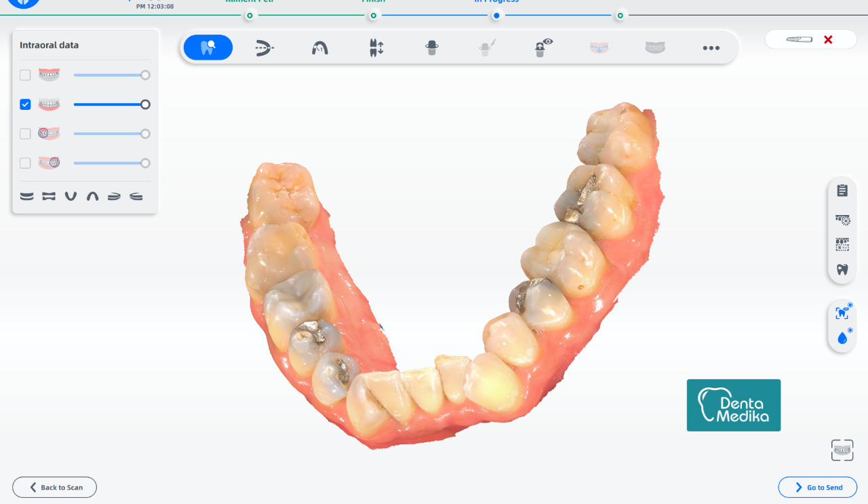Click the Go to Send button
This screenshot has height=504, width=868.
click(x=818, y=487)
